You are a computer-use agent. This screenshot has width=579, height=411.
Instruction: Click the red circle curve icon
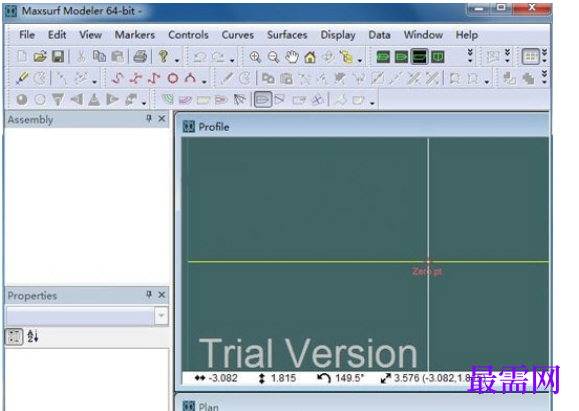pos(173,78)
